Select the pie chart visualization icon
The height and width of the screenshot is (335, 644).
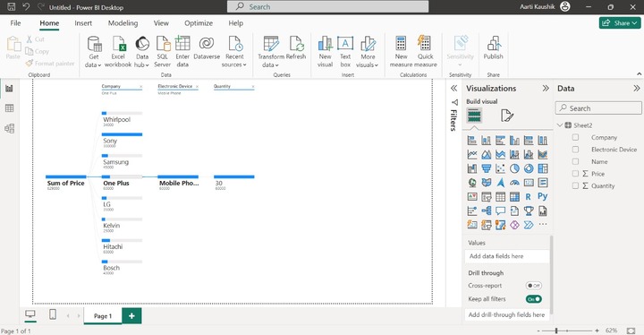tap(514, 168)
